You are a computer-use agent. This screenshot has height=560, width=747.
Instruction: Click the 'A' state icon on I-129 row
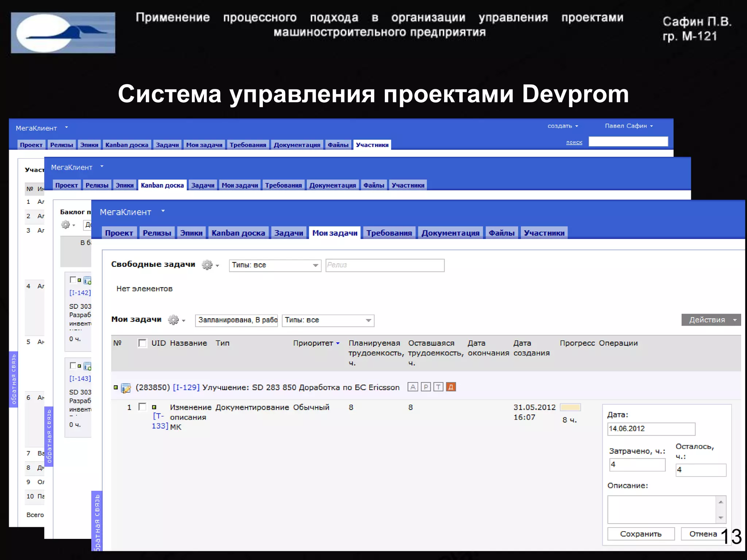click(x=413, y=387)
